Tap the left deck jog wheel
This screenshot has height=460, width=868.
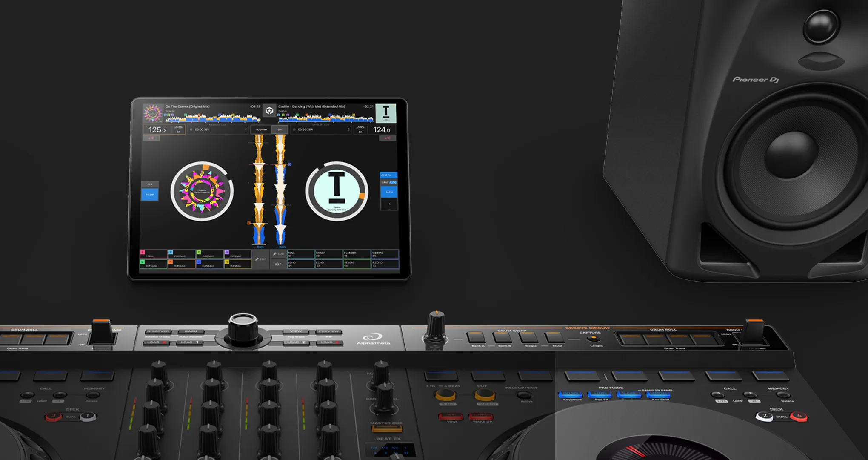[202, 191]
